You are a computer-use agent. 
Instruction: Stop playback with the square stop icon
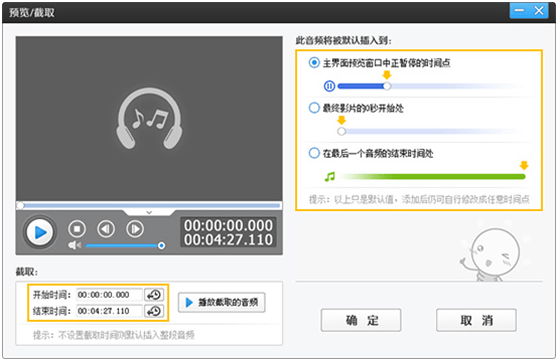coord(77,229)
